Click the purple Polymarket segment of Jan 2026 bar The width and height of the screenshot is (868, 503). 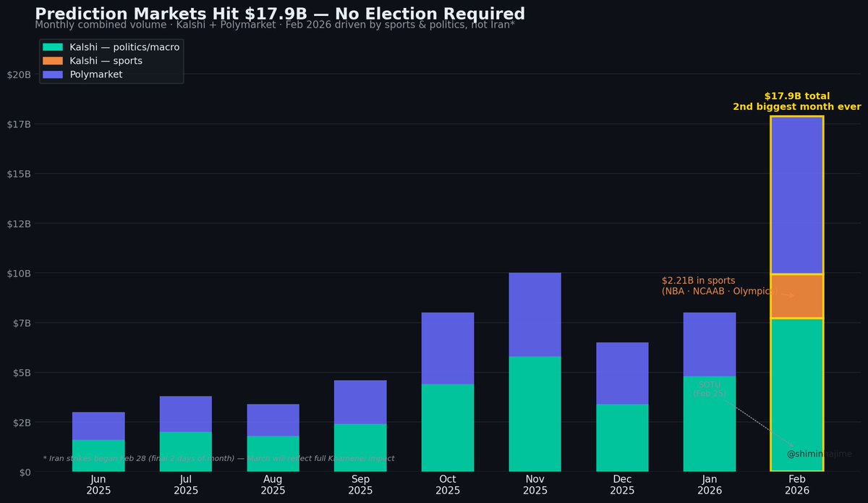tap(710, 345)
